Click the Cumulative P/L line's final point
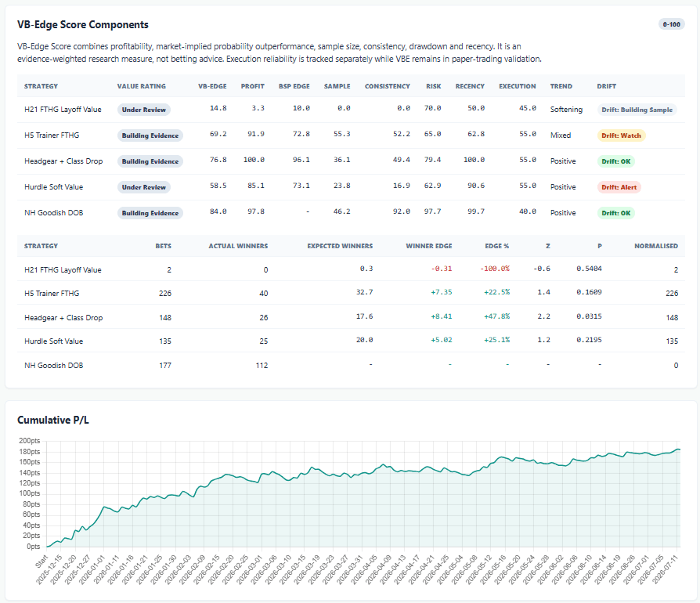 pyautogui.click(x=679, y=450)
